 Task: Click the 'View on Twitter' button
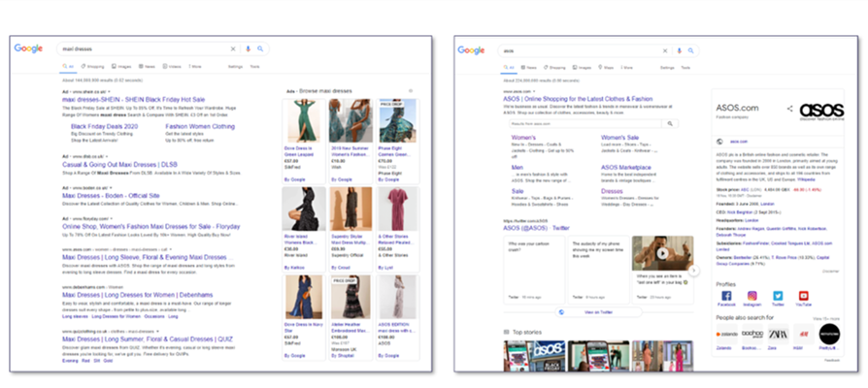[x=598, y=312]
